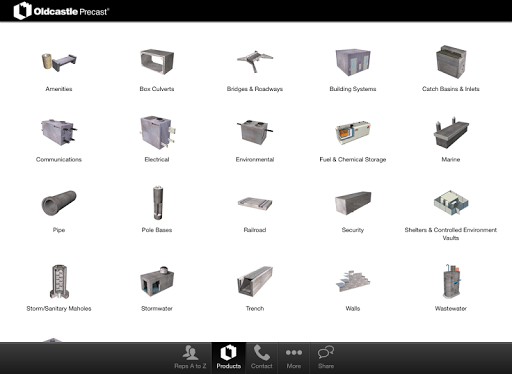
Task: Switch to the Contact tab
Action: (x=262, y=358)
